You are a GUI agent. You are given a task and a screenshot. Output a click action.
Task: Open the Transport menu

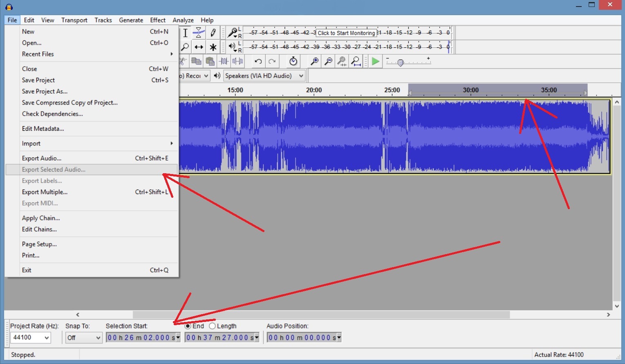pos(74,20)
